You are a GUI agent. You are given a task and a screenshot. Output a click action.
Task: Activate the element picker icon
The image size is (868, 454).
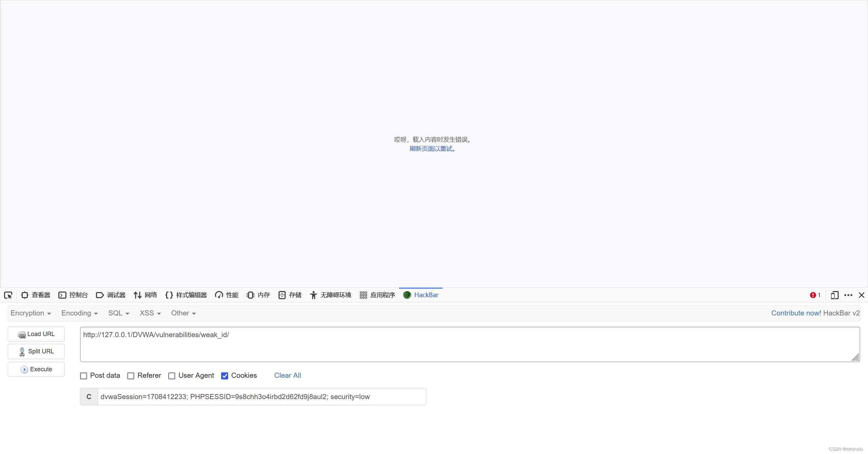(x=8, y=295)
